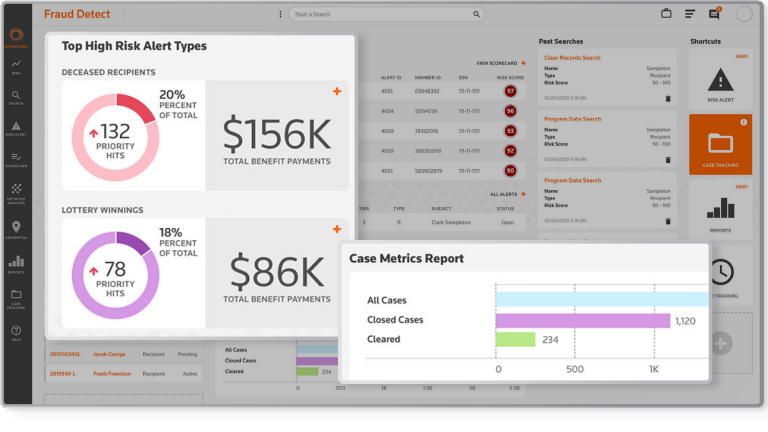
Task: Click the user profile avatar circle
Action: click(744, 14)
